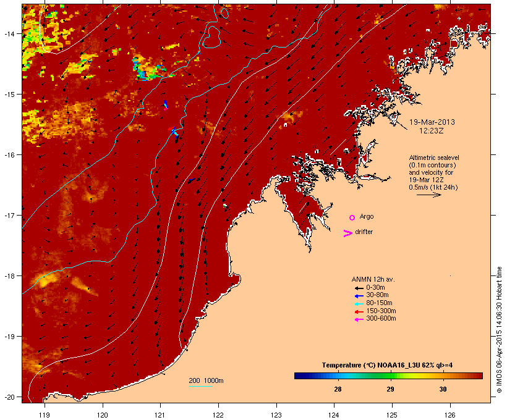Click the -15 latitude axis label
This screenshot has height=420, width=507.
(9, 94)
